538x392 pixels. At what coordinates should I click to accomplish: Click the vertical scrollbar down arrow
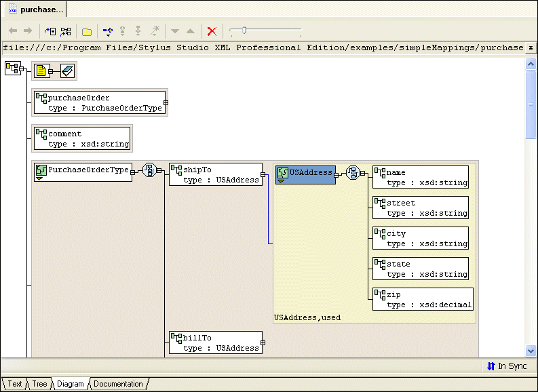531,351
